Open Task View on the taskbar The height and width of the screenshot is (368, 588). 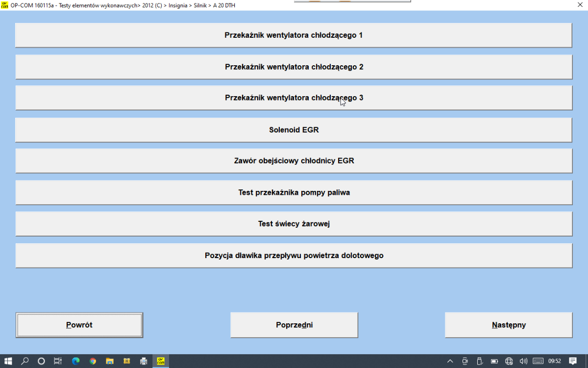58,361
